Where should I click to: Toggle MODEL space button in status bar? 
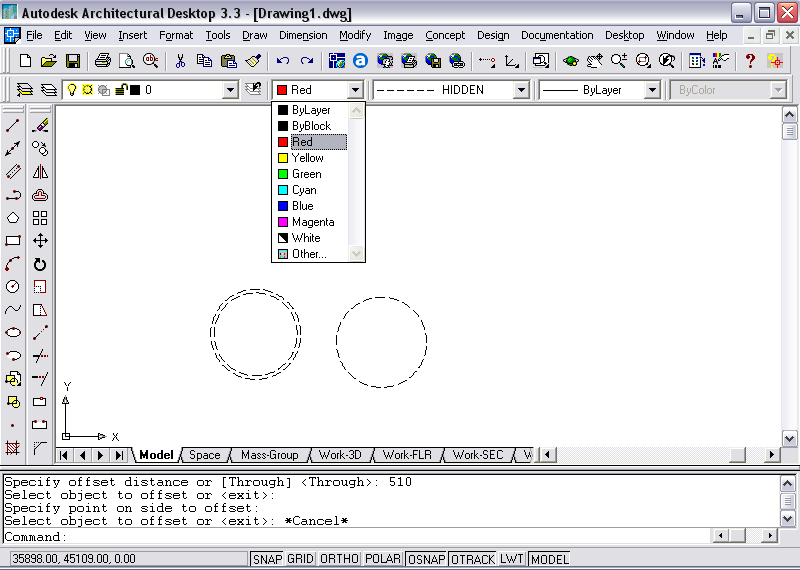click(549, 559)
